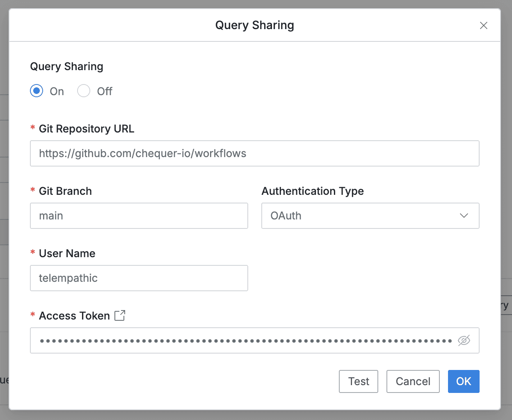
Task: Click the "Query Sharing" dialog title
Action: click(x=254, y=25)
